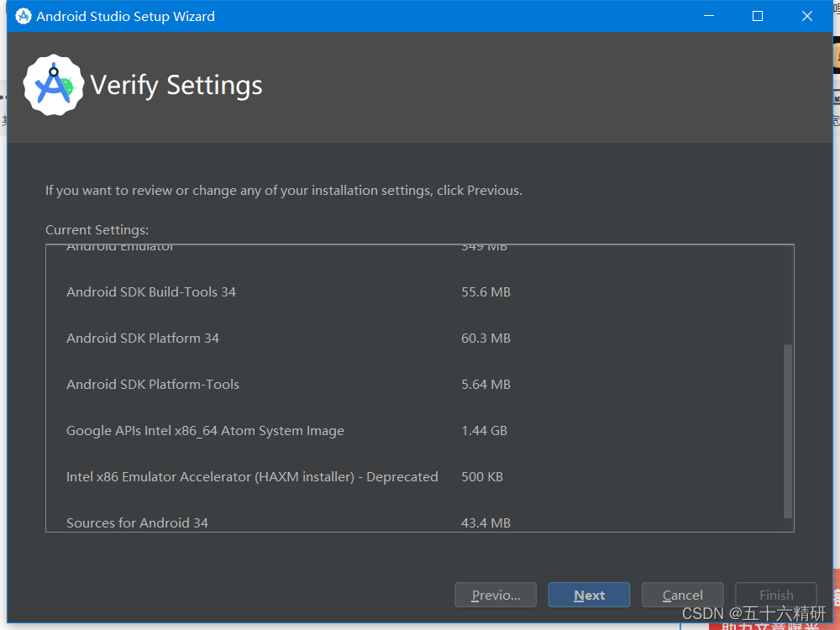Image resolution: width=840 pixels, height=630 pixels.
Task: Click the settings list vertical scrollbar thumb
Action: 788,431
